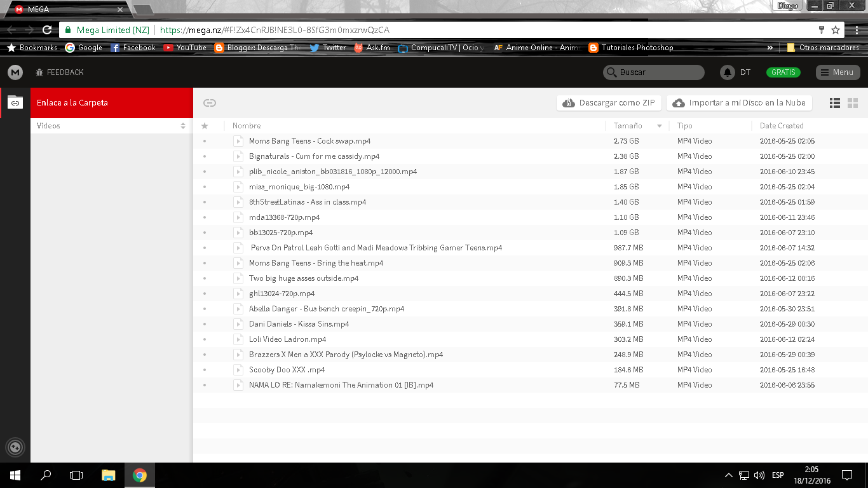Open Tutoriales Photoshop bookmark
This screenshot has width=868, height=488.
[630, 48]
